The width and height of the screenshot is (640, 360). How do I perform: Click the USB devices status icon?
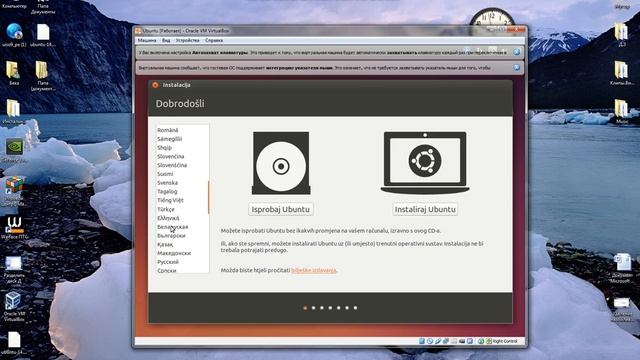[438, 341]
